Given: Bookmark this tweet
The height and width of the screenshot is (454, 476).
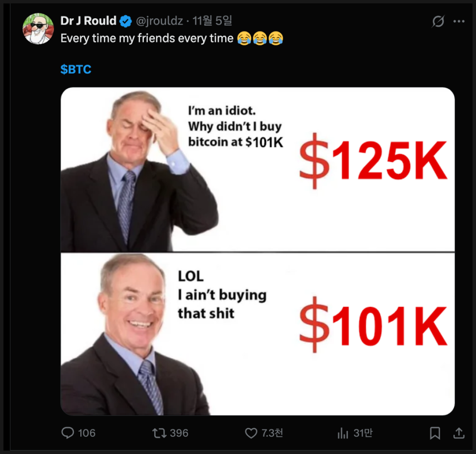Looking at the screenshot, I should (435, 433).
